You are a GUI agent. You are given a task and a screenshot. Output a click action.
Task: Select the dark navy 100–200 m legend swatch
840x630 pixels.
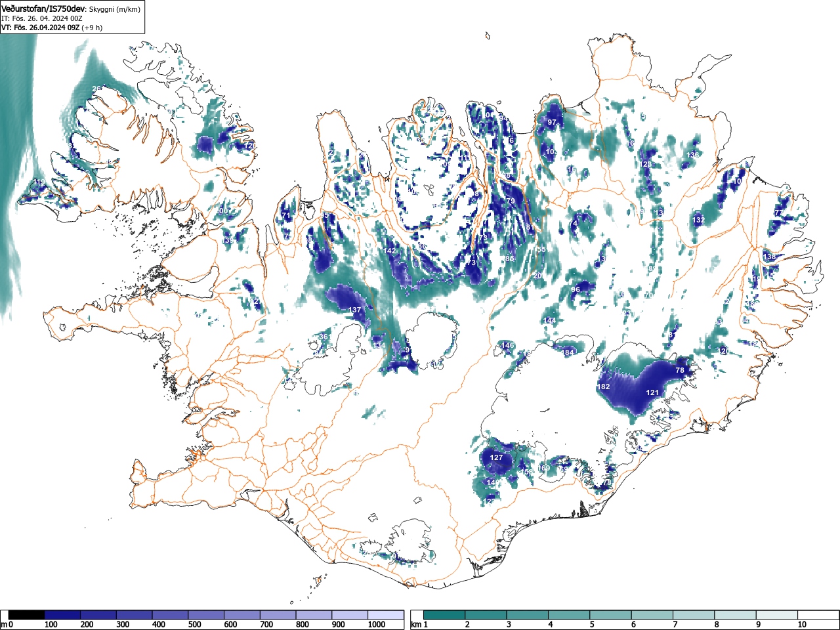[x=62, y=615]
